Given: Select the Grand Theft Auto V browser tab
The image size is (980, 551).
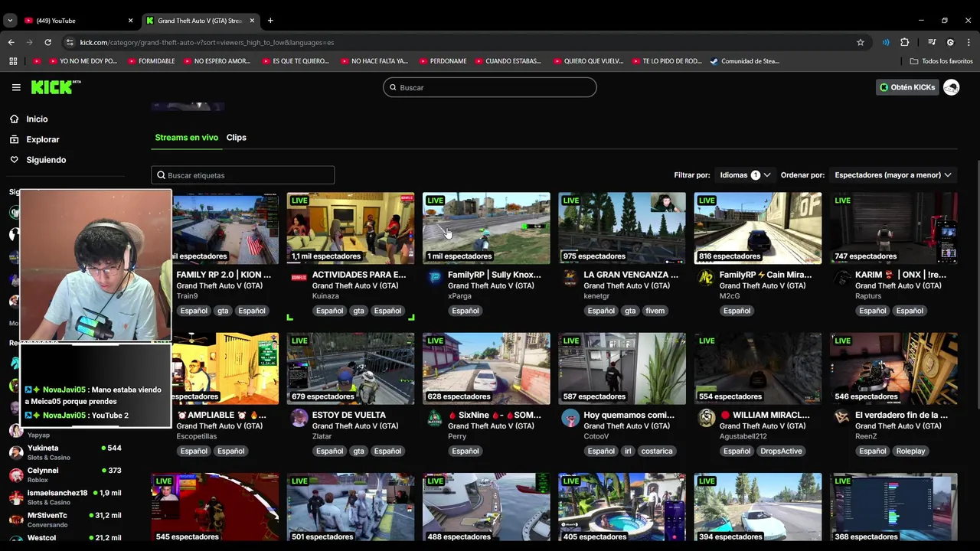Looking at the screenshot, I should click(199, 21).
